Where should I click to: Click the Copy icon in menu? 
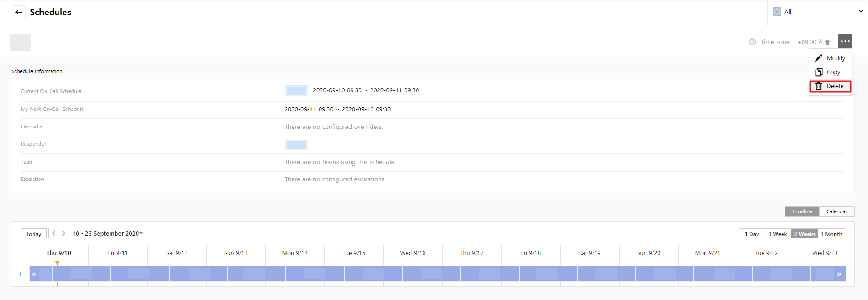pos(819,72)
